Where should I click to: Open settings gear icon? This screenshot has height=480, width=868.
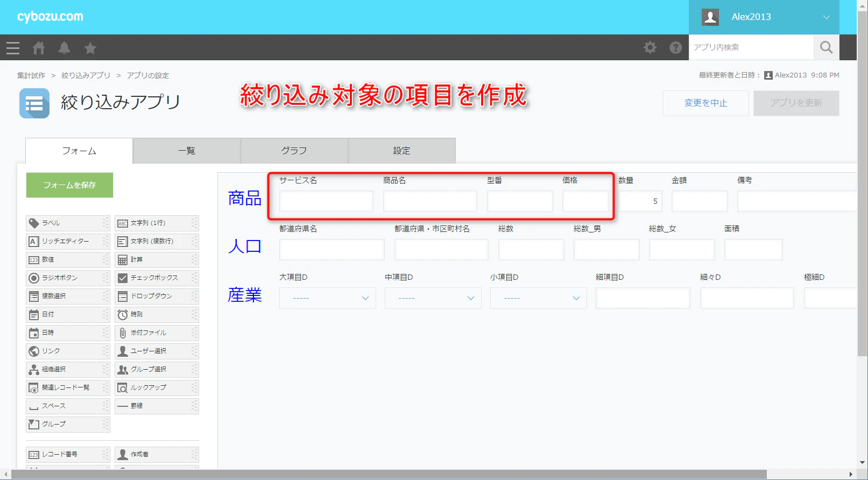click(x=650, y=47)
